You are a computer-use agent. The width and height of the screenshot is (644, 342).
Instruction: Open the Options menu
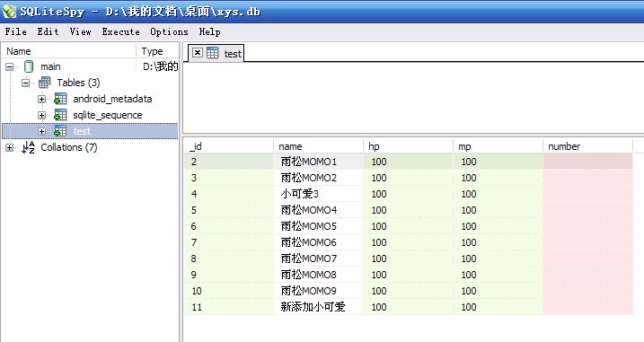click(x=169, y=31)
